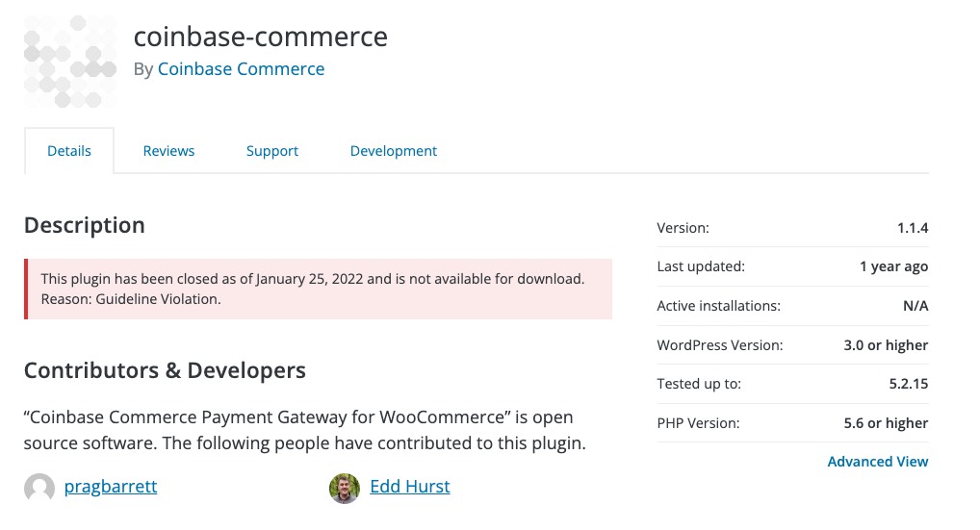
Task: Click the '5.6 or higher' value
Action: tap(886, 423)
